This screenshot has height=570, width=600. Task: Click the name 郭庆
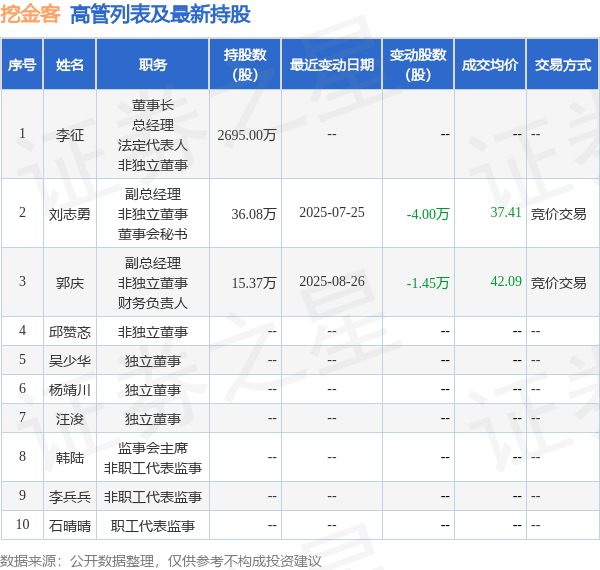point(70,283)
